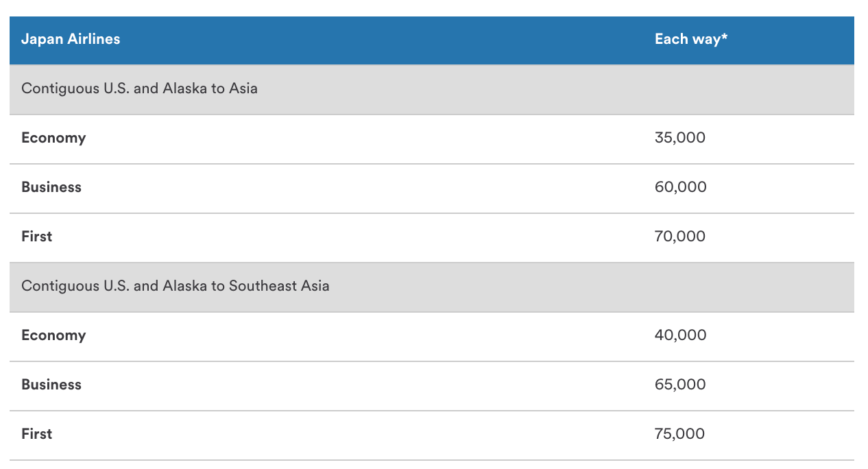Click the Each way* column header

[691, 39]
